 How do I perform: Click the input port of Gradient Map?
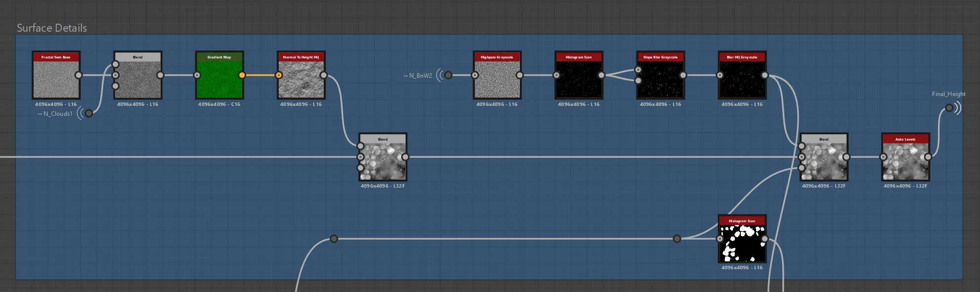(x=197, y=75)
